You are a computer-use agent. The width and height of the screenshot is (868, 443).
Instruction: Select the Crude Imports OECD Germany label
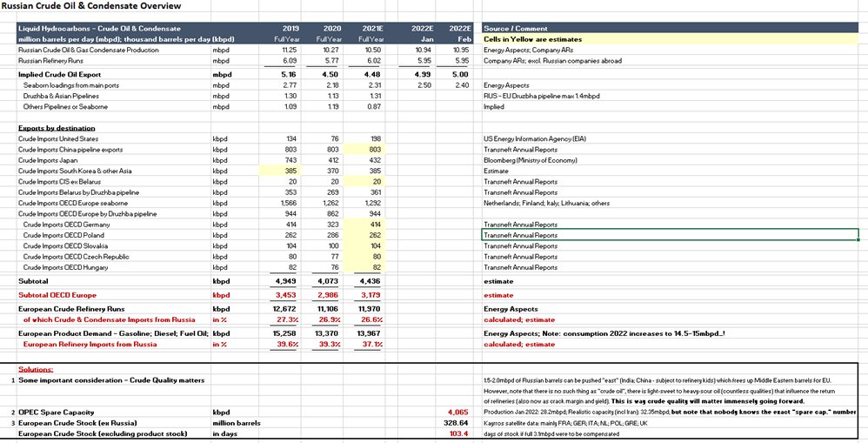66,225
